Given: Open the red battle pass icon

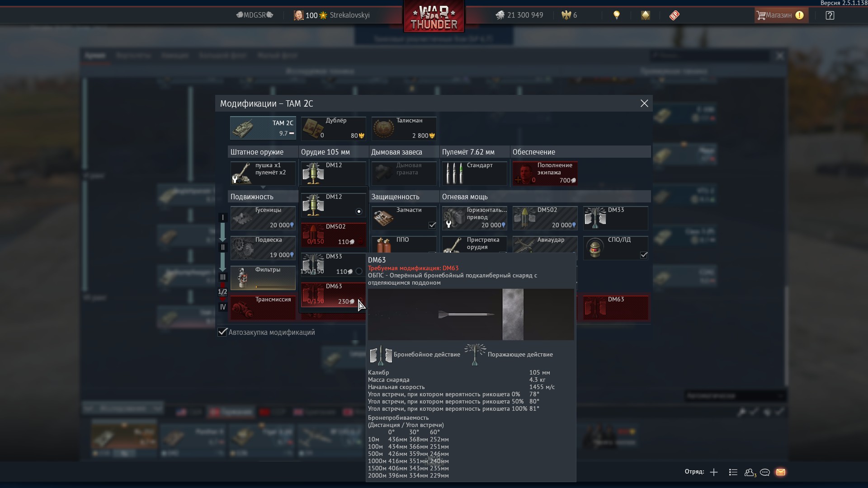Looking at the screenshot, I should [x=674, y=15].
